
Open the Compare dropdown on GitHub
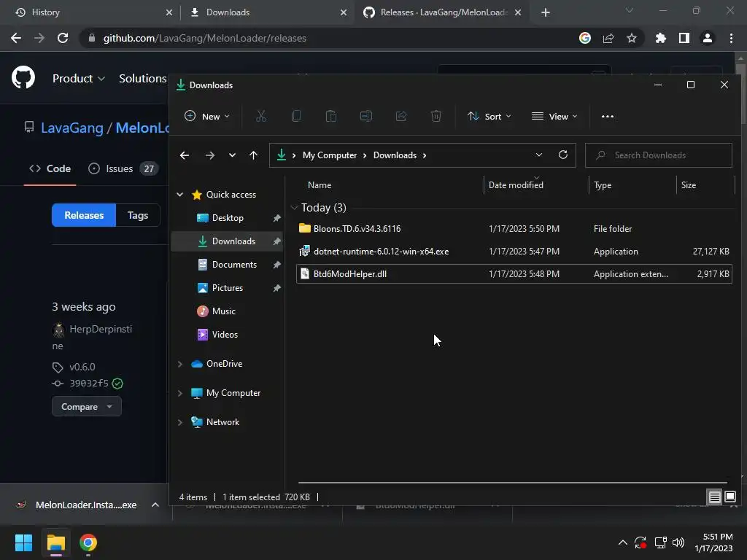87,407
